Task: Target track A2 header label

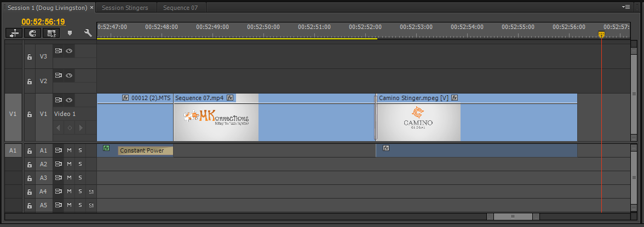Action: (x=44, y=164)
